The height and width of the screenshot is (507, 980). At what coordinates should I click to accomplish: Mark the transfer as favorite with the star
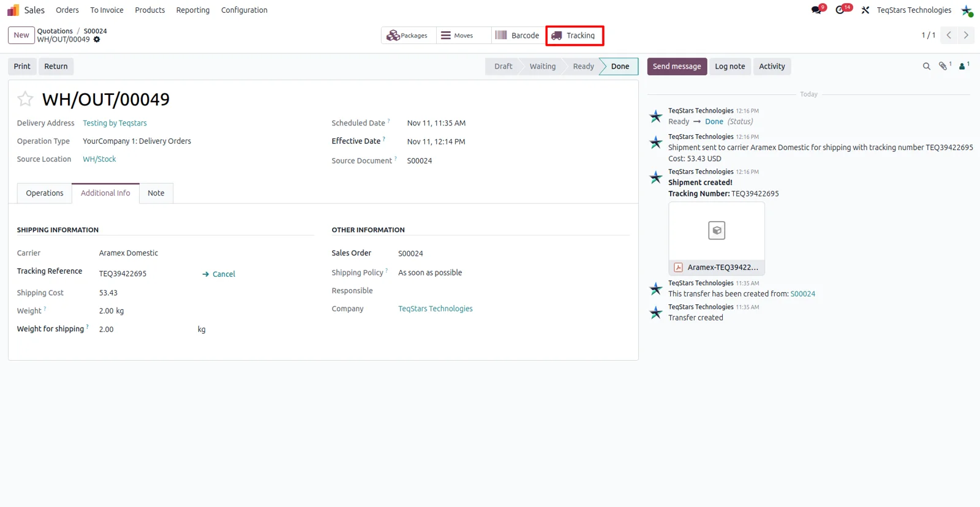(25, 99)
